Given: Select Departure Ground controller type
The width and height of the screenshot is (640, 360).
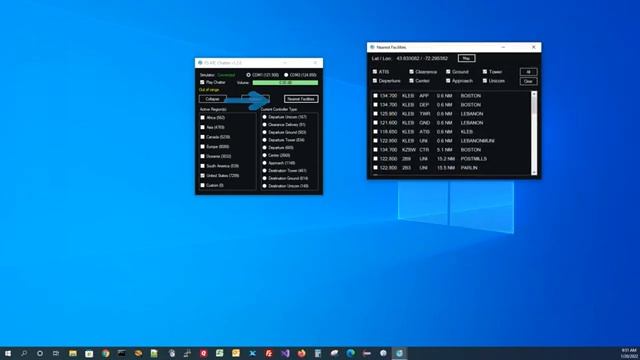Looking at the screenshot, I should tap(264, 133).
